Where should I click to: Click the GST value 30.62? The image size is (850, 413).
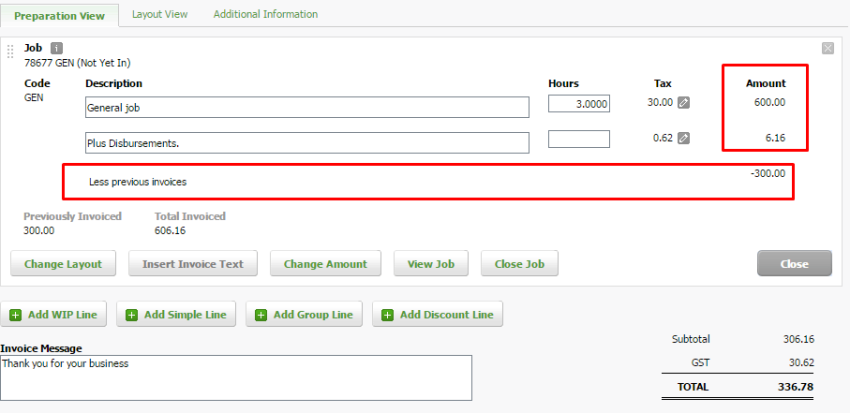click(x=802, y=363)
